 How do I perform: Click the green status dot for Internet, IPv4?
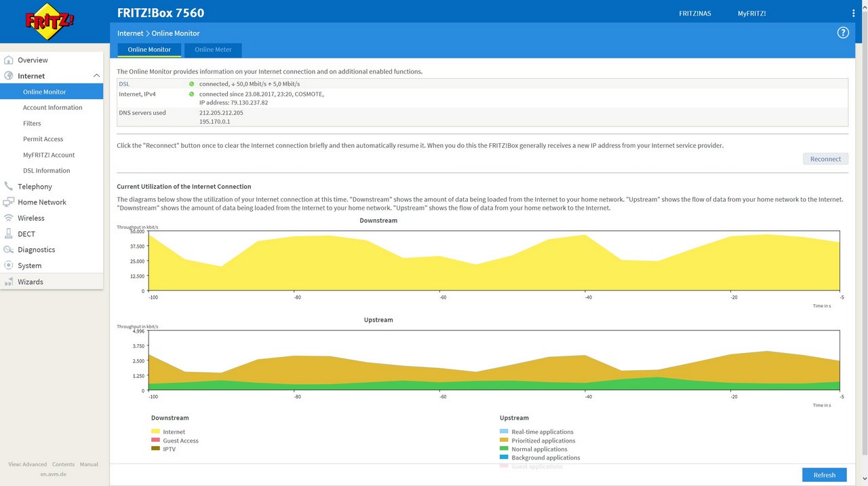point(191,94)
